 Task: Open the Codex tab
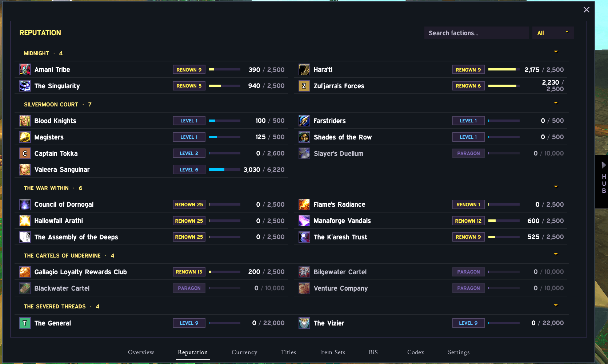tap(416, 352)
